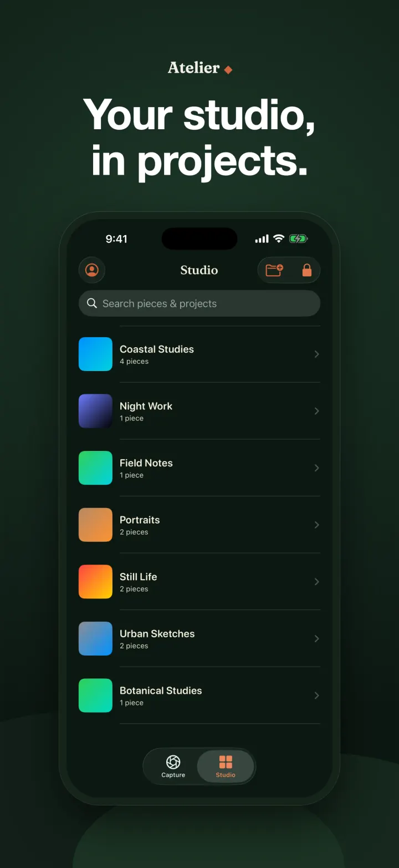
Task: Open the Urban Sketches project title
Action: (x=157, y=633)
